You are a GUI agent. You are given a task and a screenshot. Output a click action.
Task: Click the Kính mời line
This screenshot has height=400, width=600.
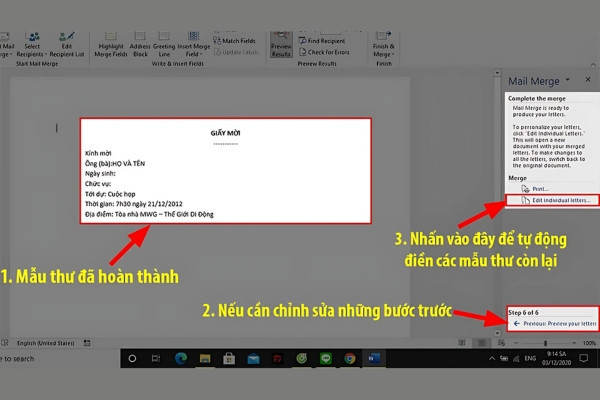(98, 153)
